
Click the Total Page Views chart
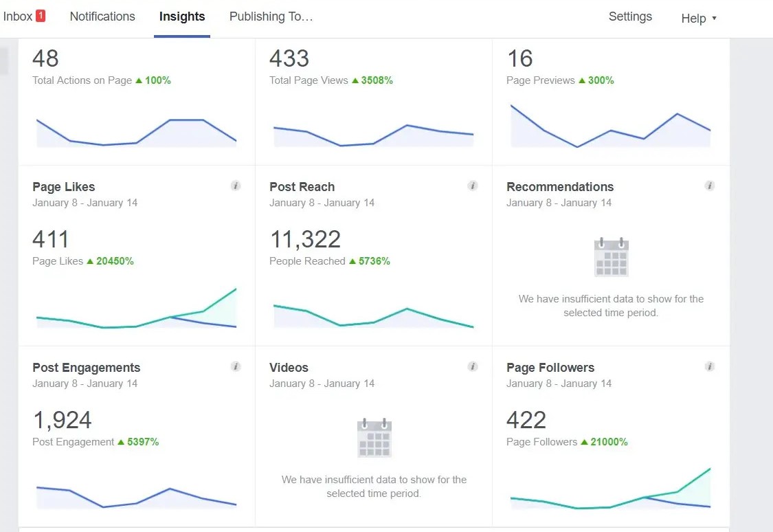point(374,134)
